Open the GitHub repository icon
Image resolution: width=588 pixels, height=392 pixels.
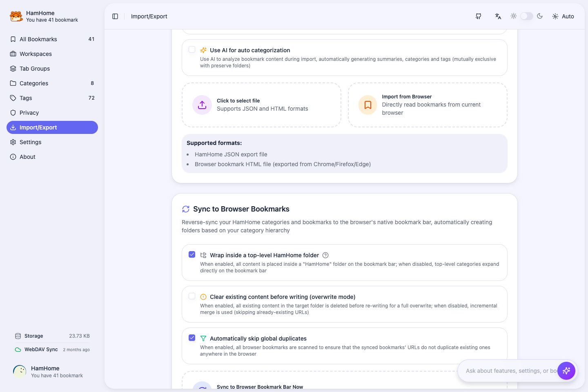coord(479,16)
